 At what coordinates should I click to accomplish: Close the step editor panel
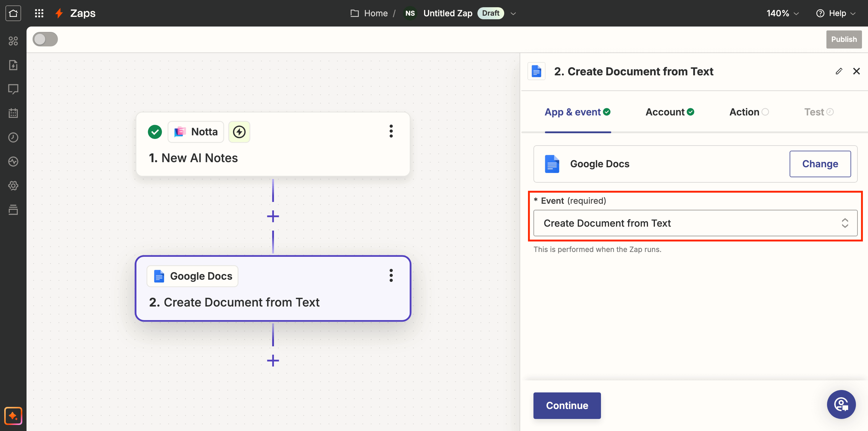point(856,71)
